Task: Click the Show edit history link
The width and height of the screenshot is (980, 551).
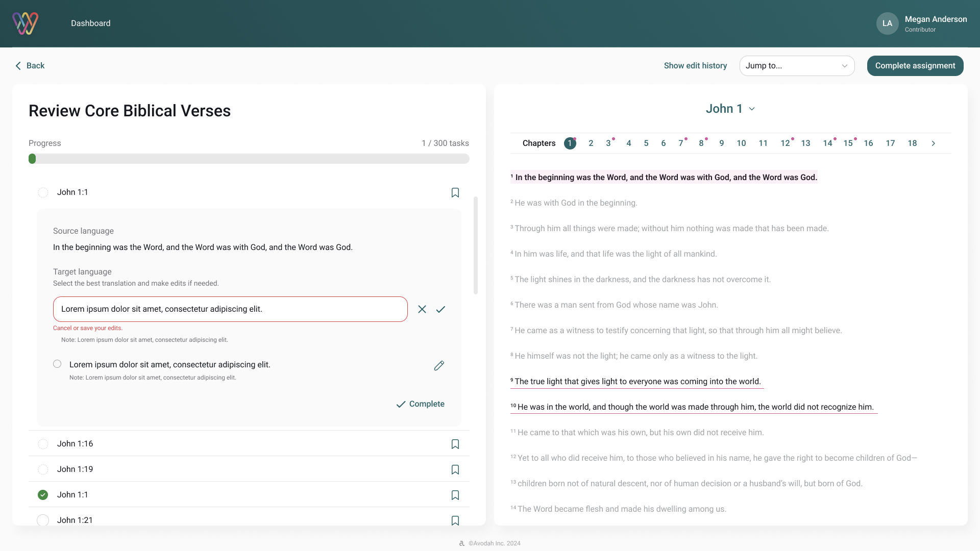Action: [x=695, y=66]
